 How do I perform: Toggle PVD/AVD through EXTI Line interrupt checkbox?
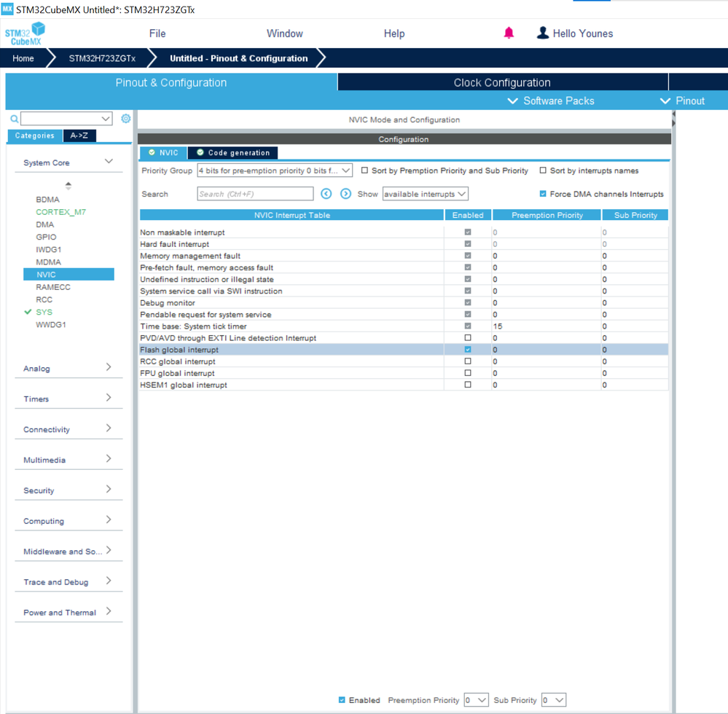pos(468,338)
